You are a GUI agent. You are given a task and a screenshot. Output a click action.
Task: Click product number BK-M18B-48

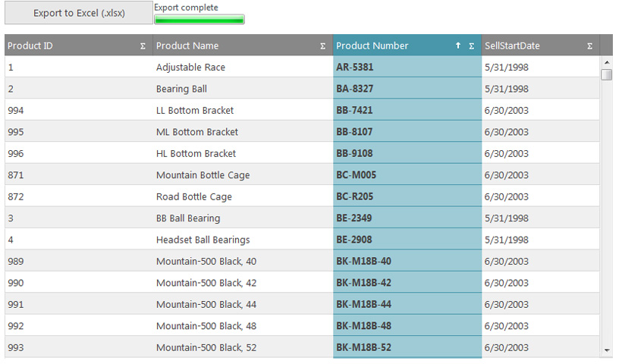tap(407, 325)
